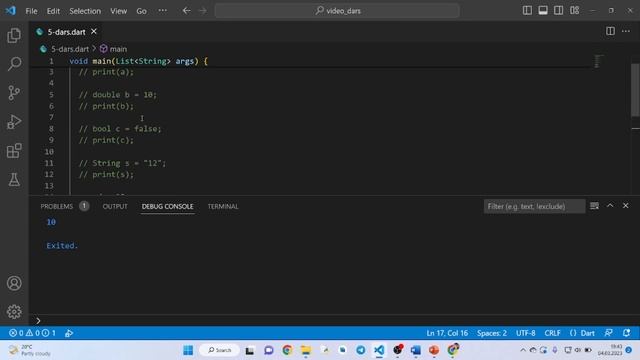Viewport: 640px width, 360px height.
Task: Click the VS Code logo icon
Action: click(x=11, y=11)
